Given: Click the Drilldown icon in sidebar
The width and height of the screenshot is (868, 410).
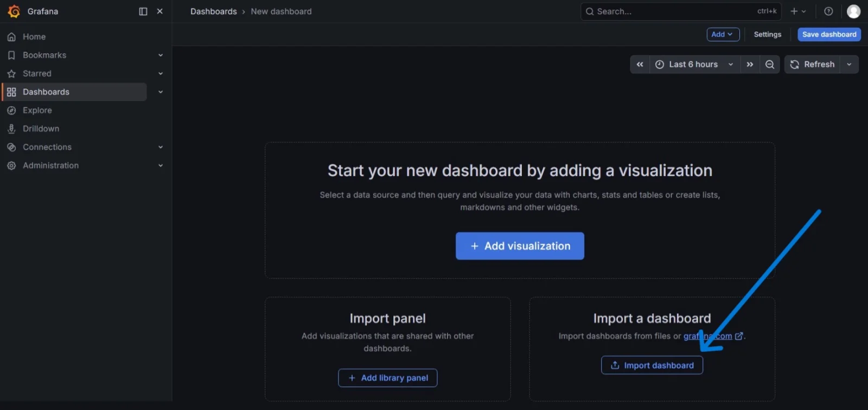Looking at the screenshot, I should point(11,129).
